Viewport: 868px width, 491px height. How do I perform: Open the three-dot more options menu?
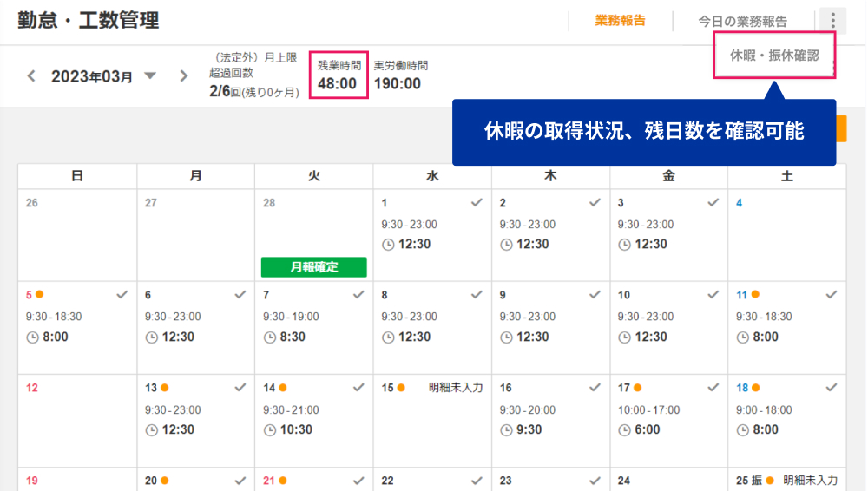pos(832,21)
